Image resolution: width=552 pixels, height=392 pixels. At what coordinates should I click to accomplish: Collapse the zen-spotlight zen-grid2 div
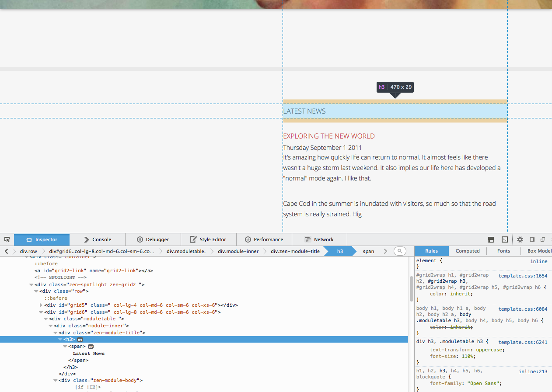(x=31, y=284)
